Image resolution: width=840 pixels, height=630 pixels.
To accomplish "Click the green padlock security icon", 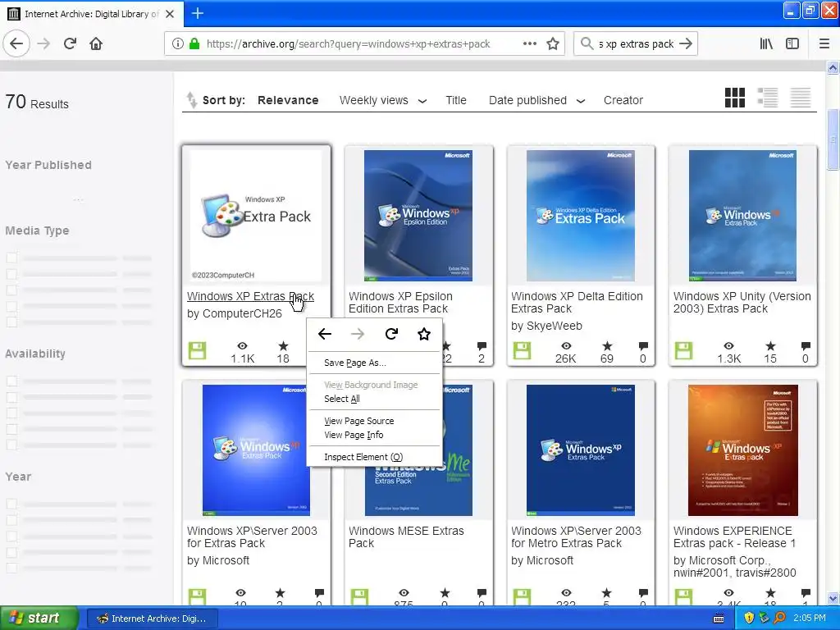I will click(x=194, y=44).
